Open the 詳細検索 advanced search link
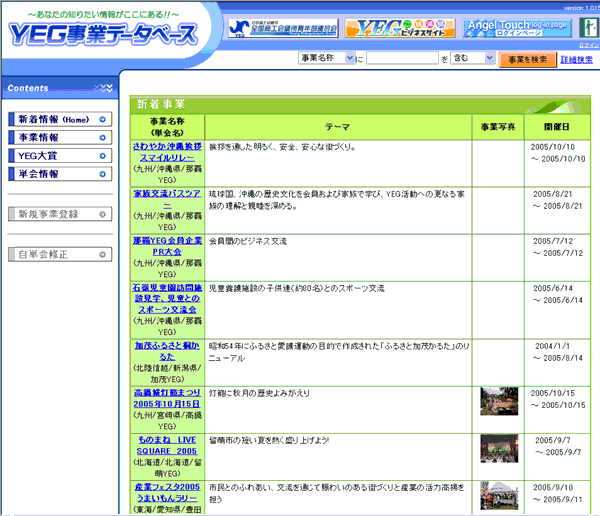600x516 pixels. [576, 60]
